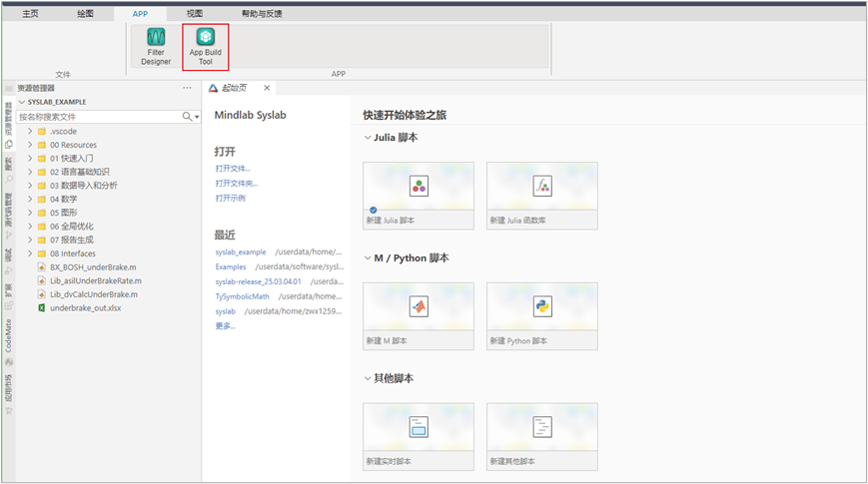Select the APP ribbon tab
This screenshot has width=868, height=484.
[x=140, y=14]
